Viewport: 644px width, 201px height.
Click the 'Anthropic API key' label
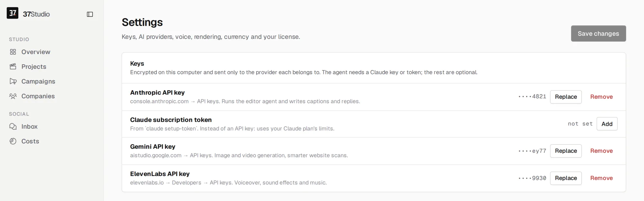(x=157, y=93)
